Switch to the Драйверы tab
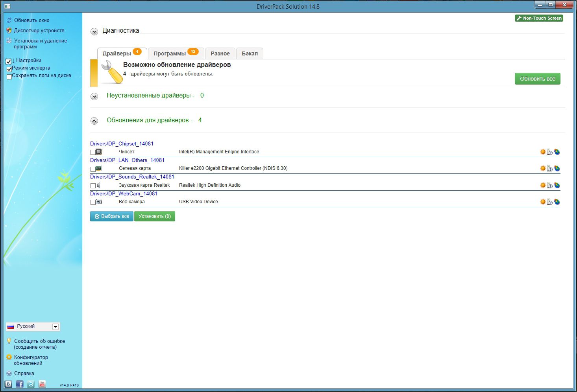577x392 pixels. (122, 53)
